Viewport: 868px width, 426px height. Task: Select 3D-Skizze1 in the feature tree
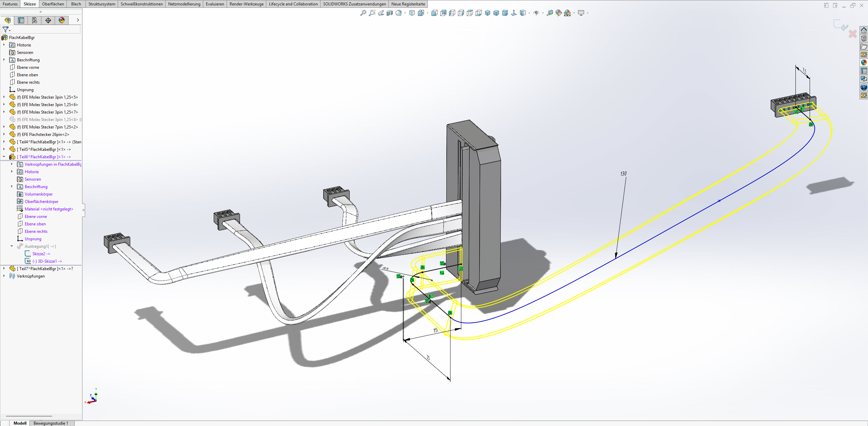tap(47, 261)
